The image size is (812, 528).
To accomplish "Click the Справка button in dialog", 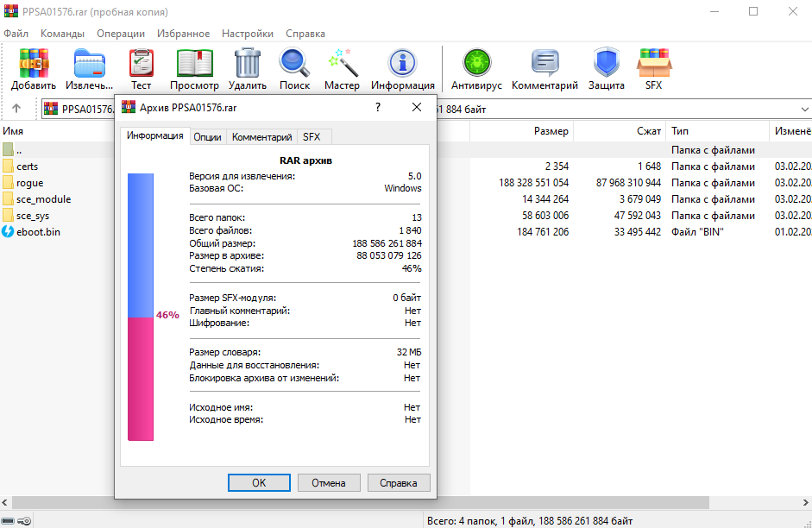I will click(398, 483).
